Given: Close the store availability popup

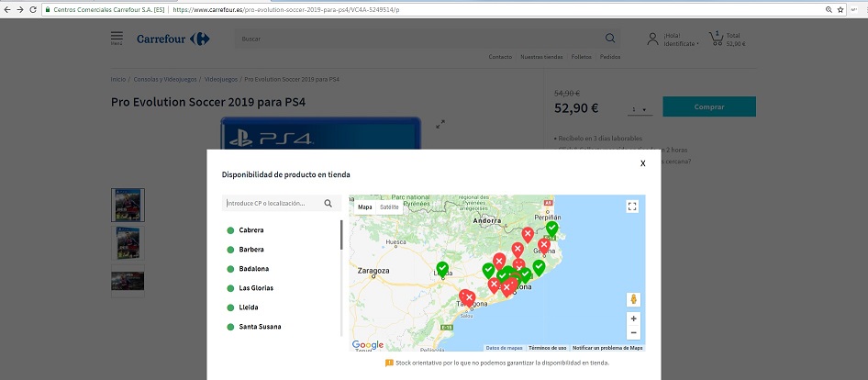Looking at the screenshot, I should pyautogui.click(x=642, y=162).
